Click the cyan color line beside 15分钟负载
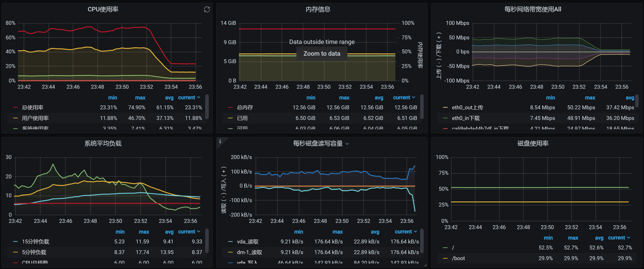Screen dimensions: 644x269 pyautogui.click(x=15, y=242)
